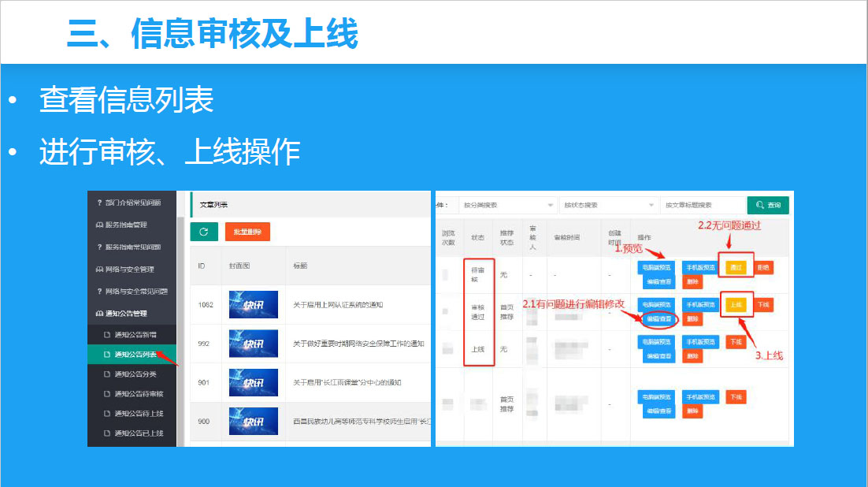Click the yellow 通过 approve button
The width and height of the screenshot is (868, 487).
pyautogui.click(x=736, y=268)
